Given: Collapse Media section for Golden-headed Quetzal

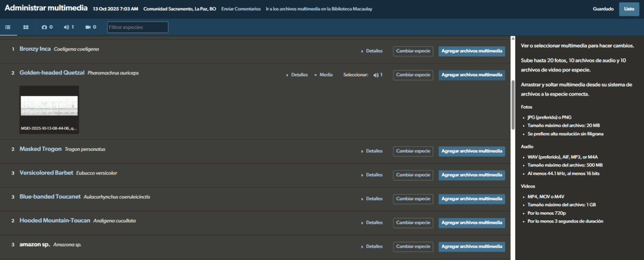Looking at the screenshot, I should [x=323, y=75].
